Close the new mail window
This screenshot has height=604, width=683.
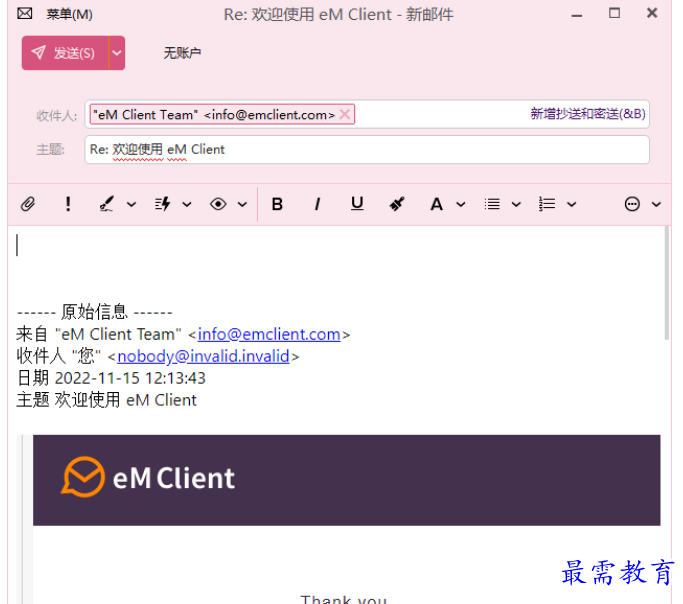point(652,13)
